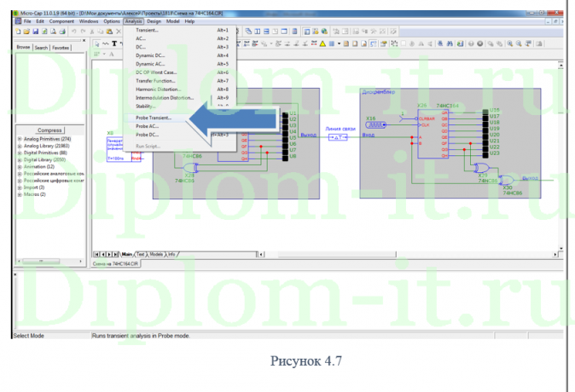Expand the Digital Library tree node
Screen dimensions: 575x392
click(20, 159)
